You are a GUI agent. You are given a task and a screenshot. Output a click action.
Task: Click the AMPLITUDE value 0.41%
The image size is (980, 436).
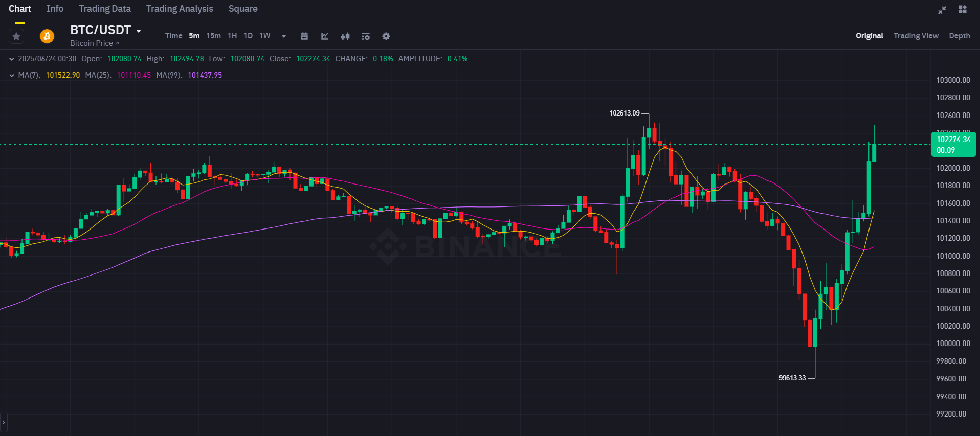click(x=458, y=59)
